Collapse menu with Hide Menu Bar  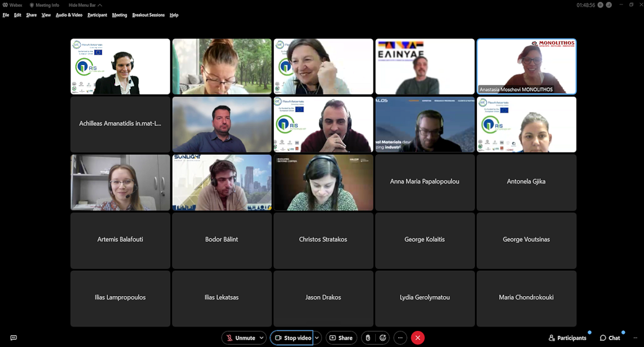tap(85, 5)
